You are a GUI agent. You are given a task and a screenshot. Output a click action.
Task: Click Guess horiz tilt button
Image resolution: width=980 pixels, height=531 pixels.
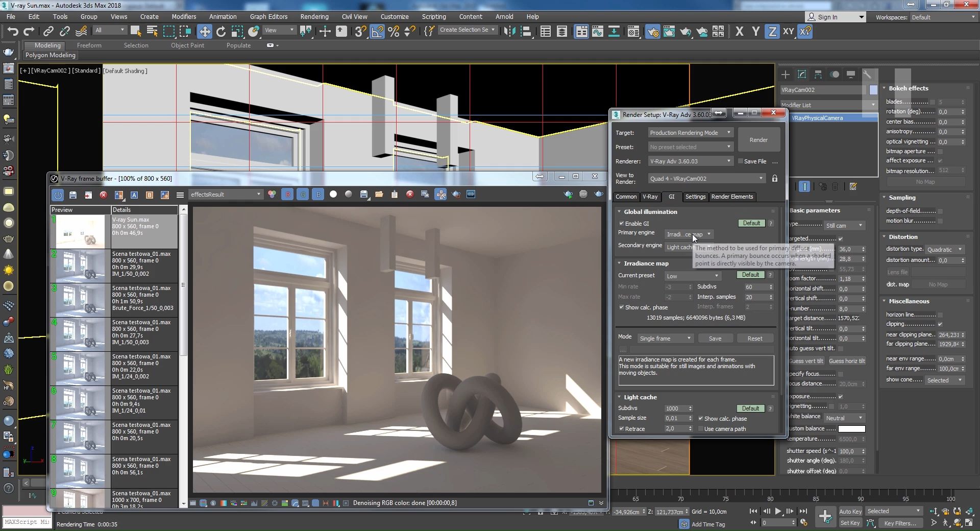click(x=847, y=361)
